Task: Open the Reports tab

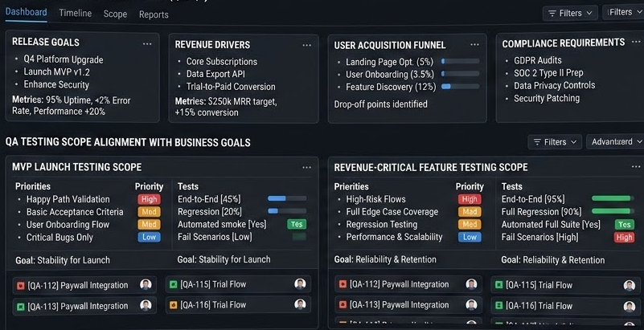Action: click(x=154, y=14)
